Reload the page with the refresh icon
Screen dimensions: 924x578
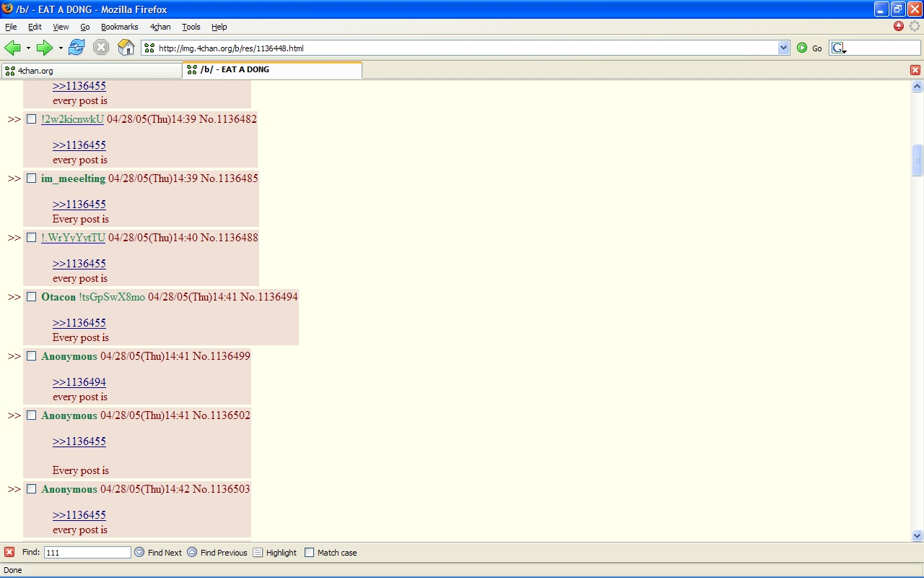(x=77, y=48)
